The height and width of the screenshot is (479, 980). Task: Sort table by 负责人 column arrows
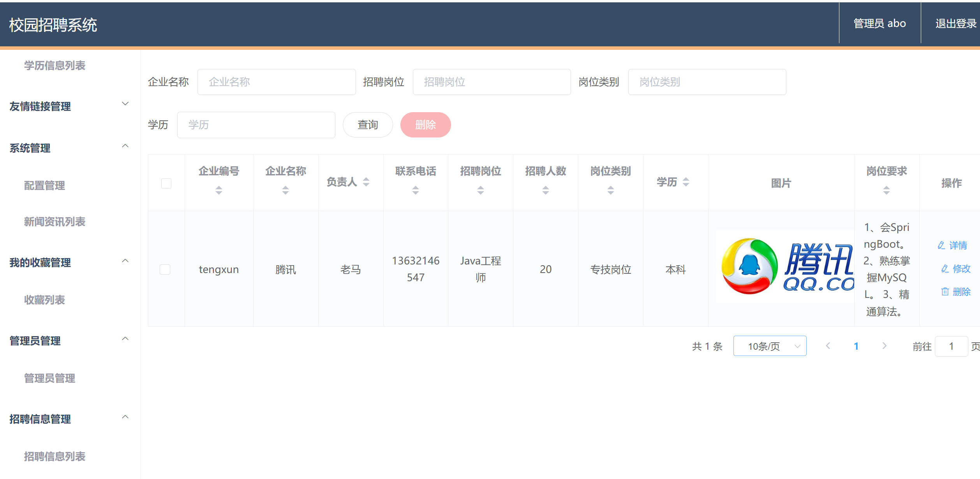(366, 182)
